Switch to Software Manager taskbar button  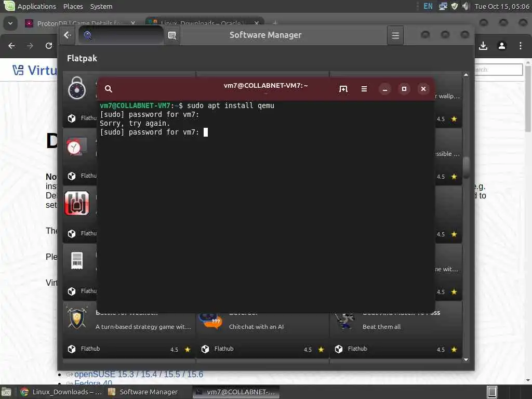pos(143,392)
